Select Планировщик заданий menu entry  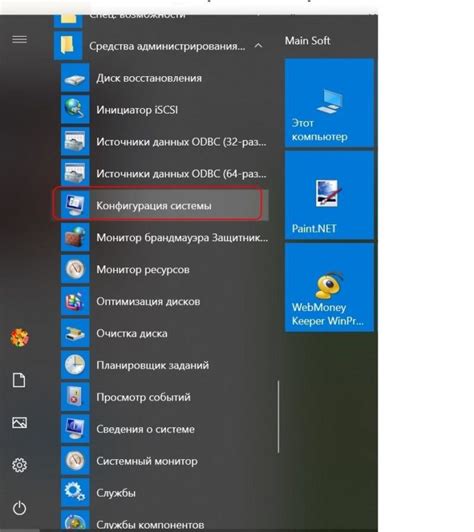point(165,365)
